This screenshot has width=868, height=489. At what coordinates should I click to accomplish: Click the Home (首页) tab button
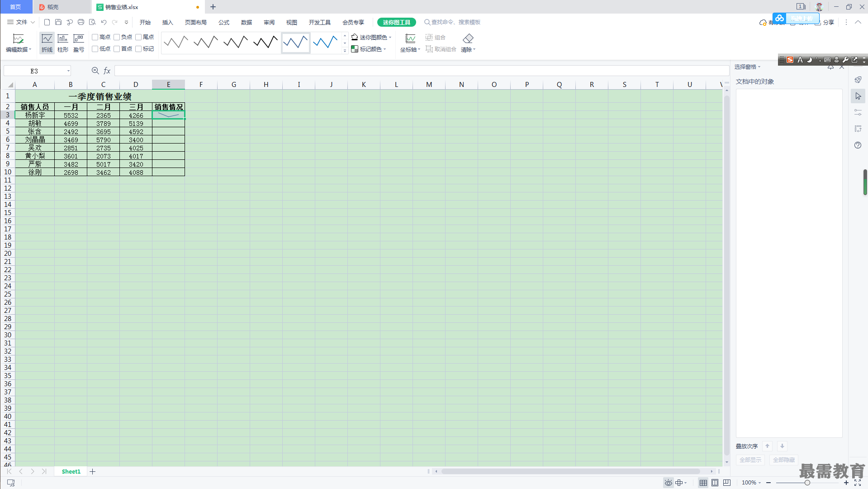[x=16, y=7]
